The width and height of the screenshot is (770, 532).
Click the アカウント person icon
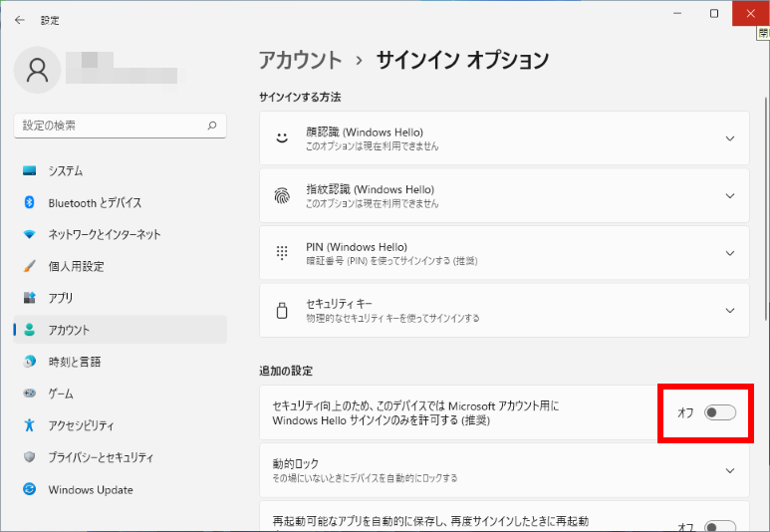click(30, 330)
